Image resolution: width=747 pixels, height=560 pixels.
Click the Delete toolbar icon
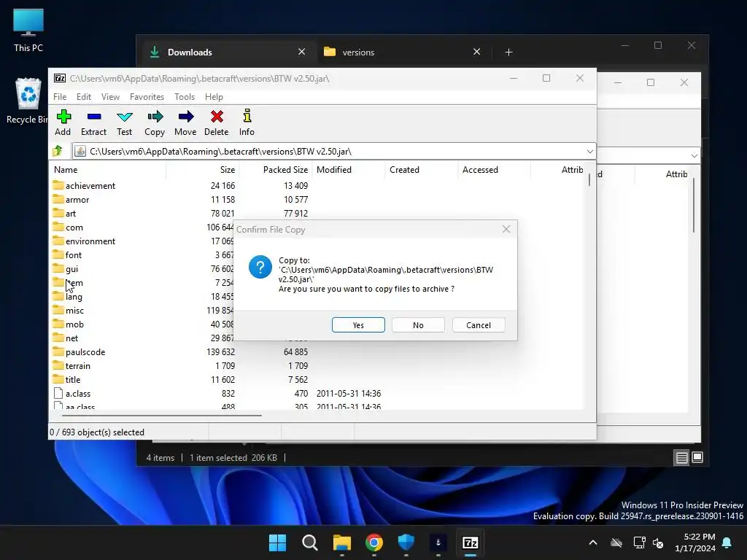tap(217, 117)
